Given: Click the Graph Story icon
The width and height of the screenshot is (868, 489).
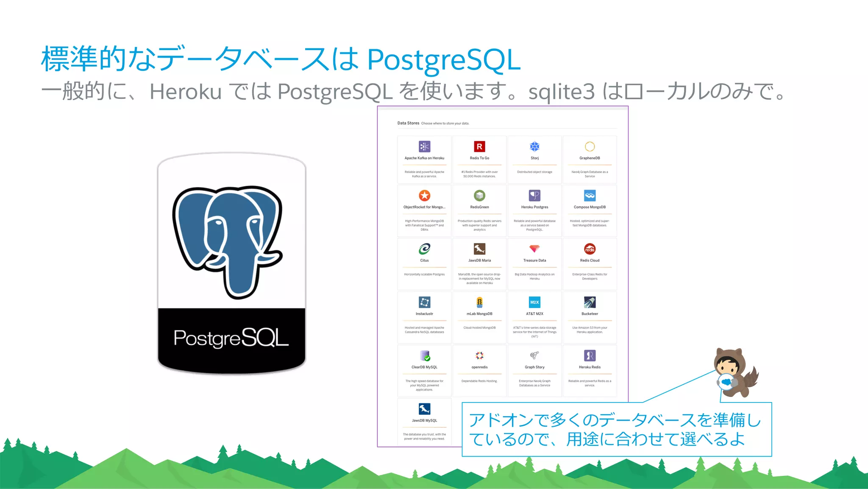Looking at the screenshot, I should pos(534,355).
